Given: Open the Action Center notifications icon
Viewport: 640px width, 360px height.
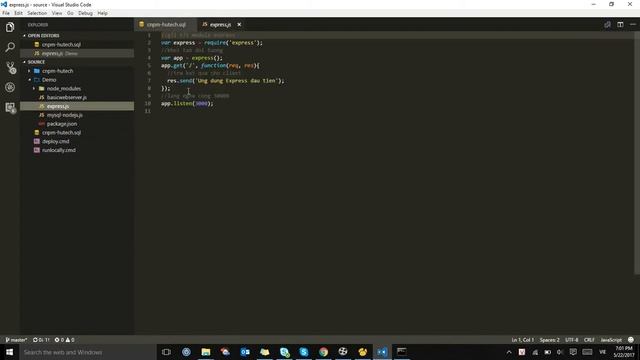Looking at the screenshot, I should click(573, 352).
